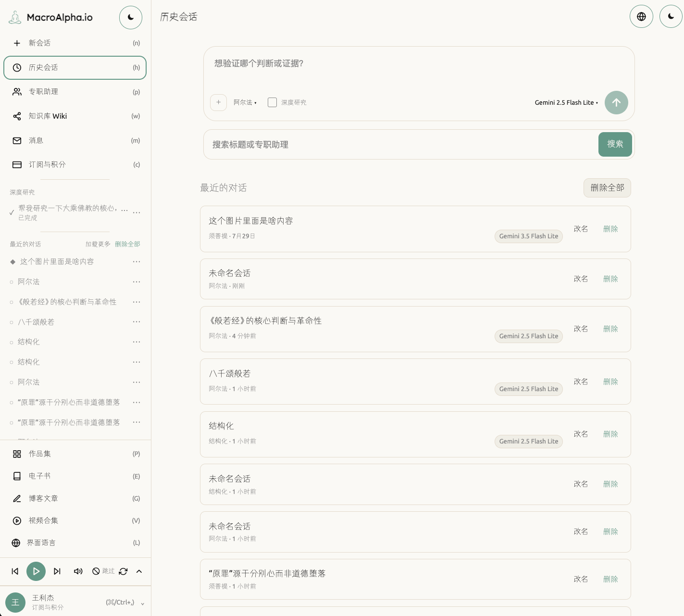Click the 界面语言 globe icon in sidebar
The width and height of the screenshot is (684, 616).
click(x=16, y=543)
